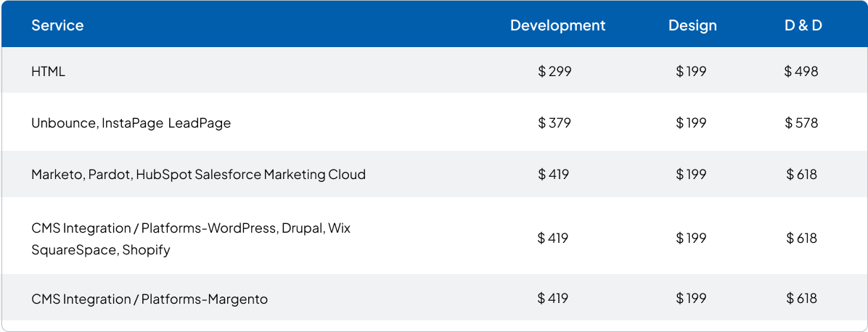Screen dimensions: 868x332
Task: Click Margento row $ 419 development price
Action: (553, 299)
